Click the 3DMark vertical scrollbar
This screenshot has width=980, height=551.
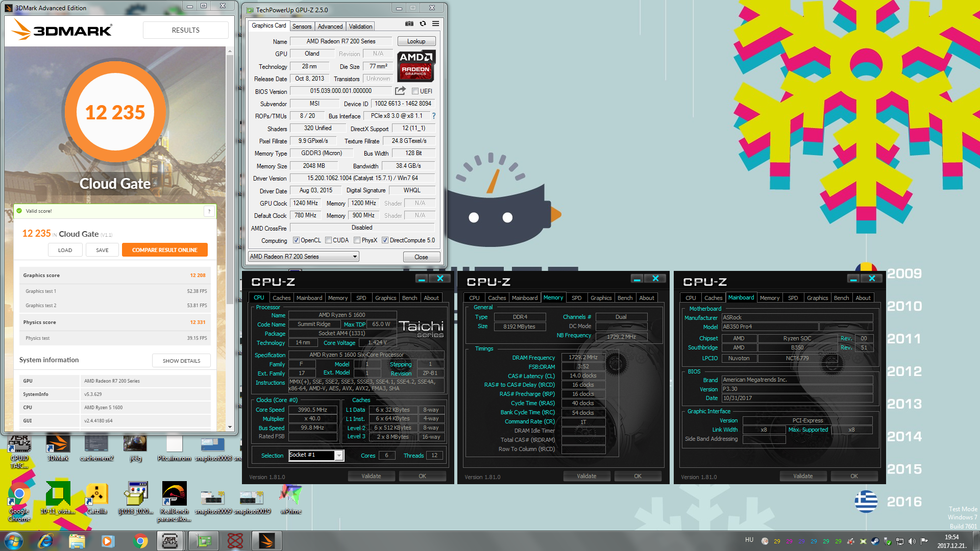(230, 179)
